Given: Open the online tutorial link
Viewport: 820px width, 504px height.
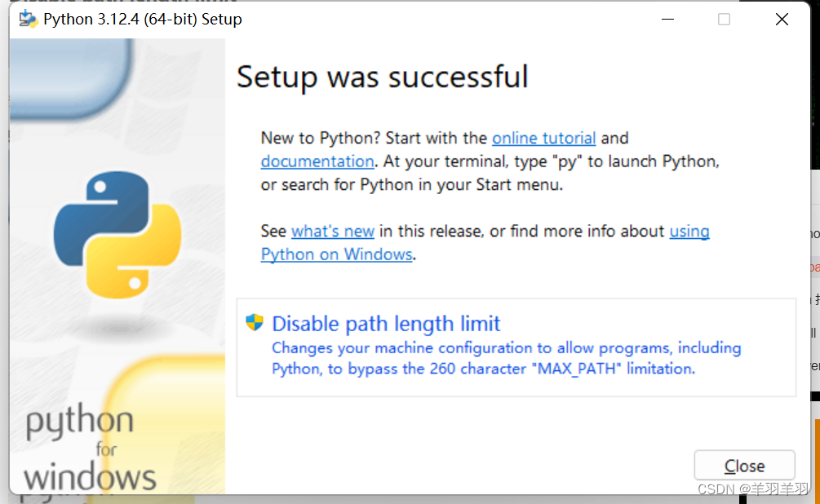Looking at the screenshot, I should tap(544, 138).
